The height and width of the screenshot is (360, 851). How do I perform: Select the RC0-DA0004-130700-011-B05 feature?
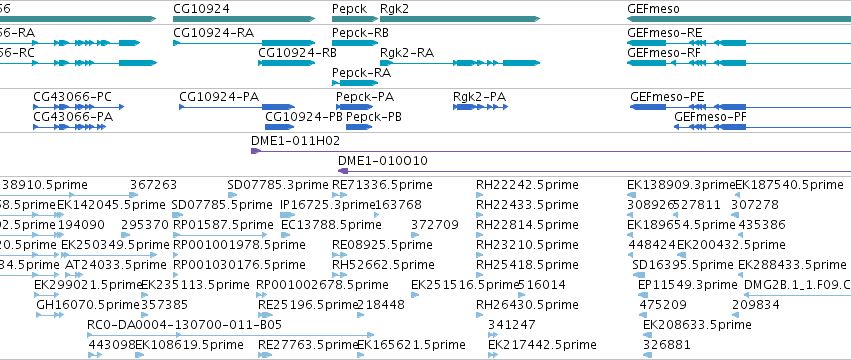(231, 335)
